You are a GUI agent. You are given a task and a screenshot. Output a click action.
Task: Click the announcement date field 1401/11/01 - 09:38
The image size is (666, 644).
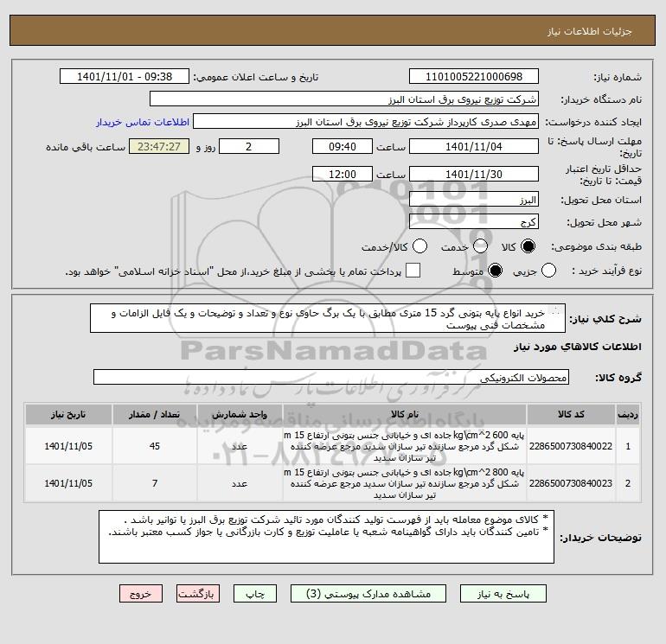125,76
